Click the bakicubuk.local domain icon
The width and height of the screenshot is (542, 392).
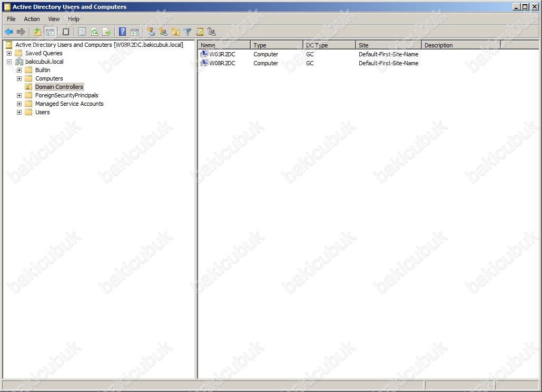coord(19,62)
